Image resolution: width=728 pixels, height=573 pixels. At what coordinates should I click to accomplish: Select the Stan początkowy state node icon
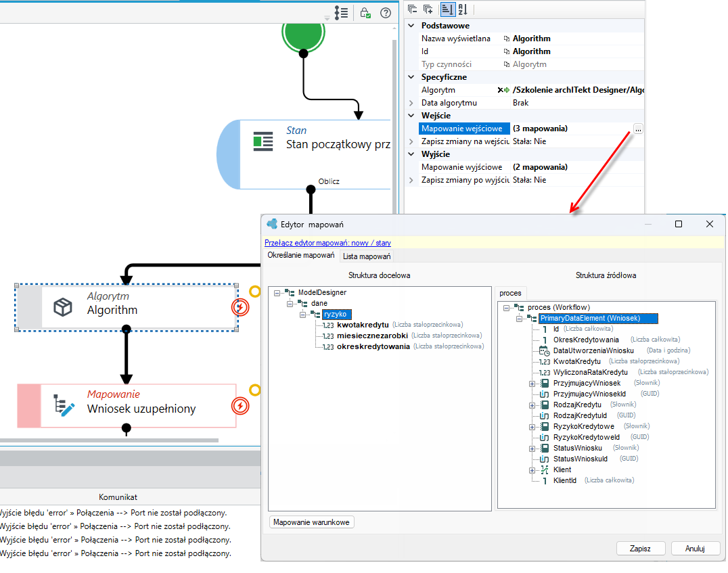pos(263,141)
